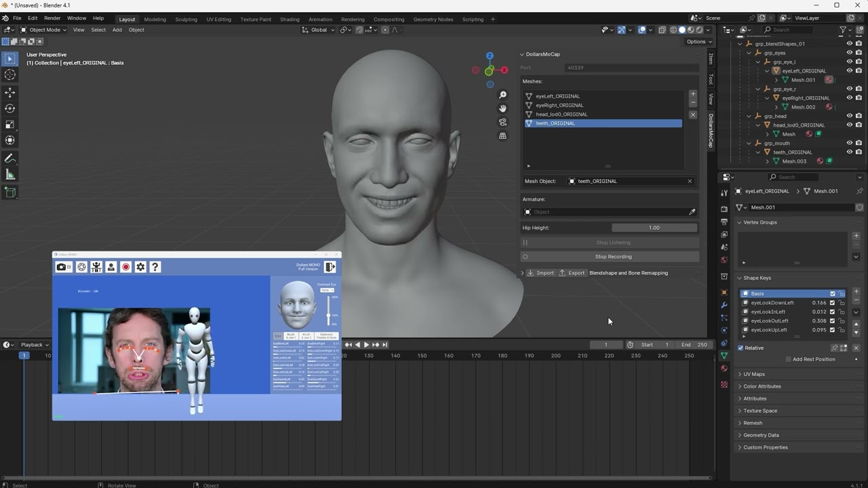This screenshot has height=488, width=868.
Task: Select the Rotate tool
Action: [9, 108]
